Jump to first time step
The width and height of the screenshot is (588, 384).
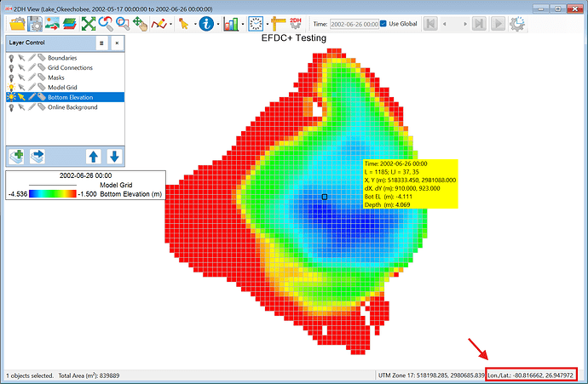[430, 24]
